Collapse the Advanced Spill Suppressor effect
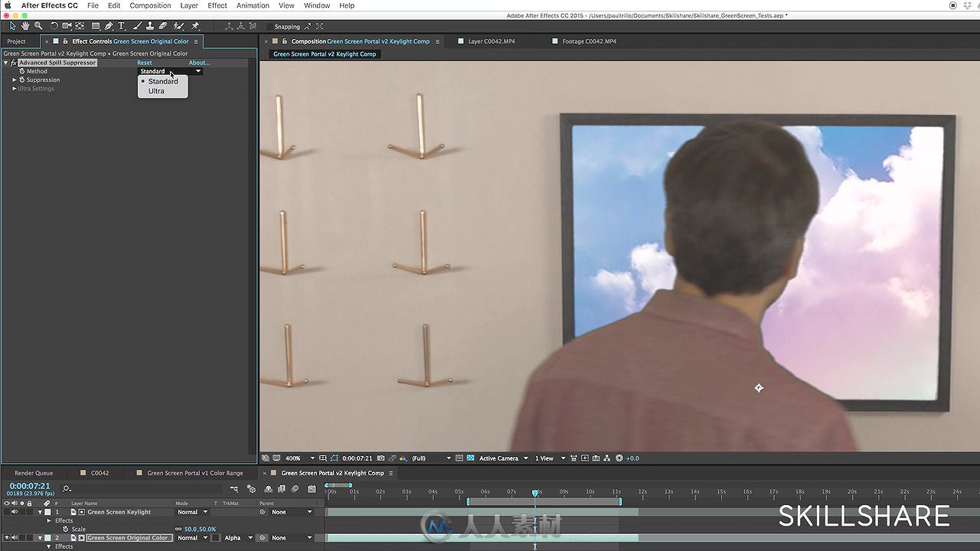980x551 pixels. (x=5, y=63)
